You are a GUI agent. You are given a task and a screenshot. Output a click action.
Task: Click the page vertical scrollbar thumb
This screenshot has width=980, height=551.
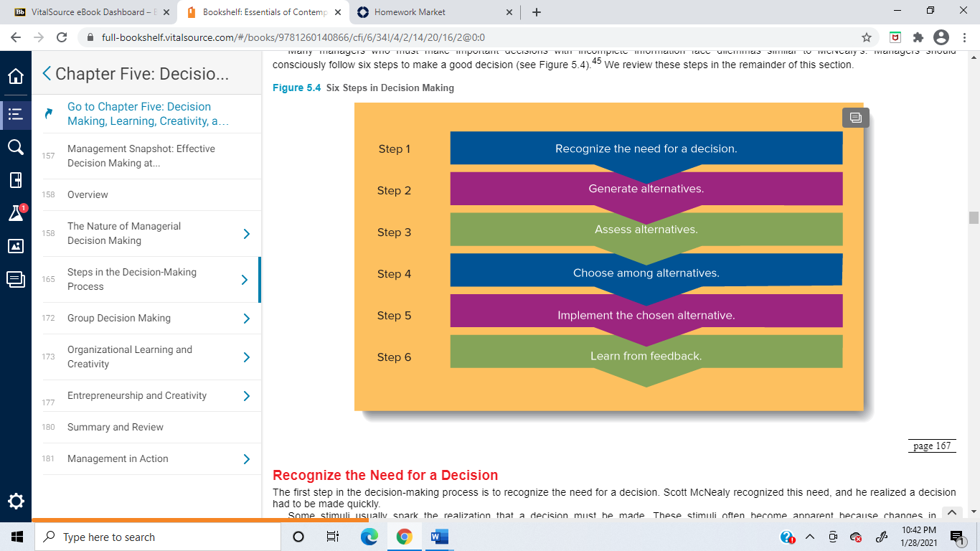pos(974,218)
